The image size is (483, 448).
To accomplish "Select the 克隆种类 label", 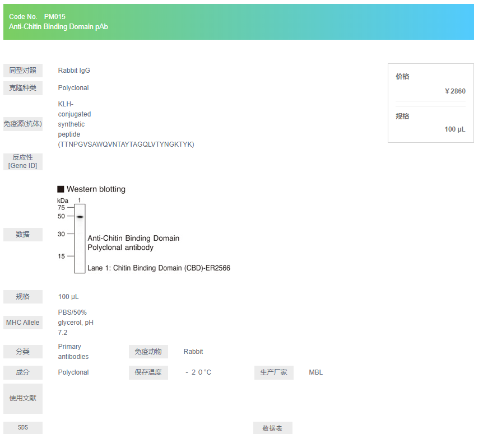I will [23, 88].
